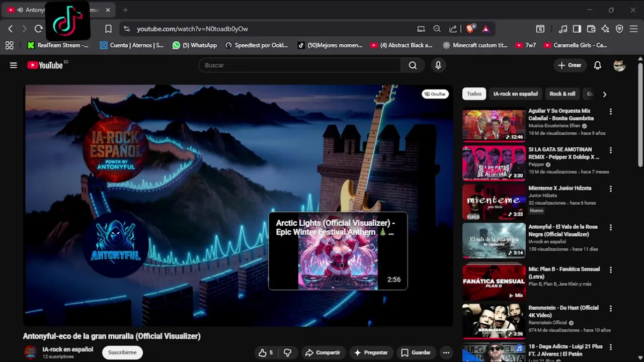Select the Rock & roll chip
The height and width of the screenshot is (362, 644).
coord(562,94)
